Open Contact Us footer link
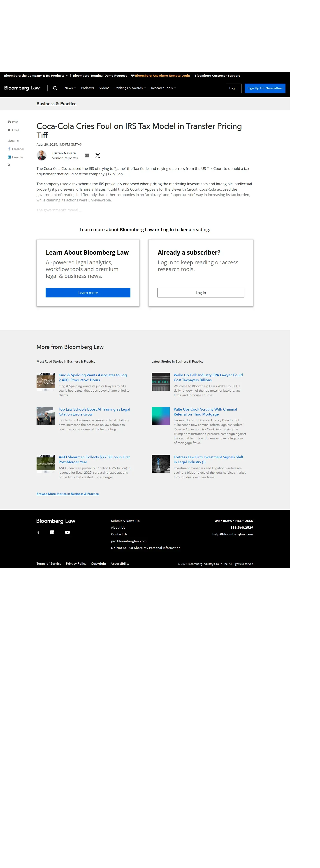Viewport: 320px width, 868px height. (119, 535)
